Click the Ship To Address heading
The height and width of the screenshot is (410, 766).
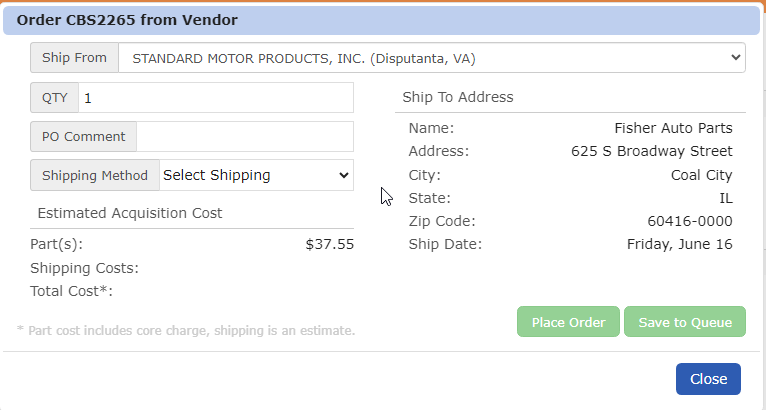coord(457,97)
